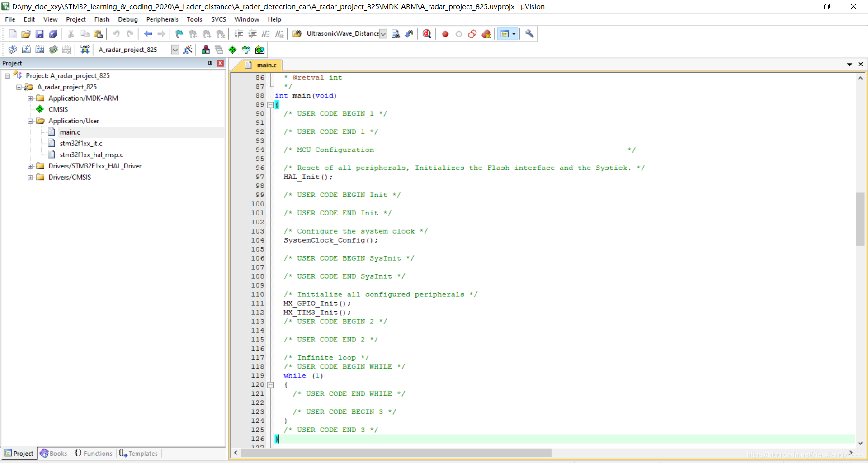Select stm32f1xx_it.c in the project tree

point(81,144)
